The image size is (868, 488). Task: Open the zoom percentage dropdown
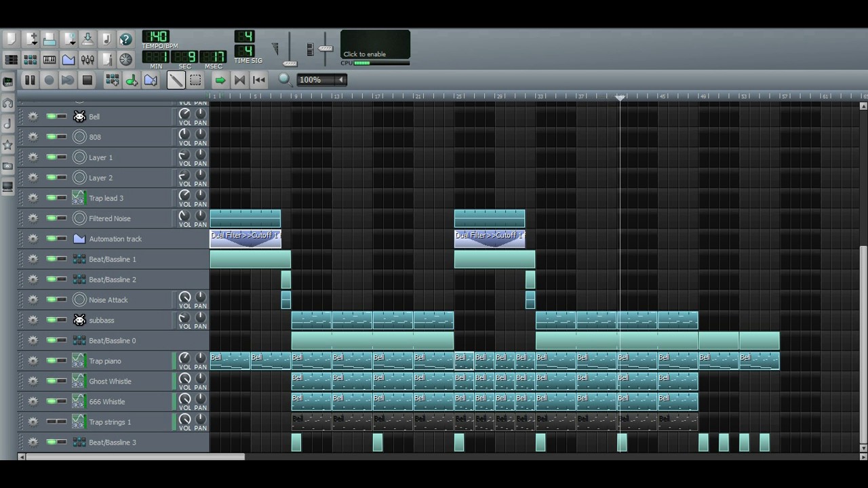point(321,80)
